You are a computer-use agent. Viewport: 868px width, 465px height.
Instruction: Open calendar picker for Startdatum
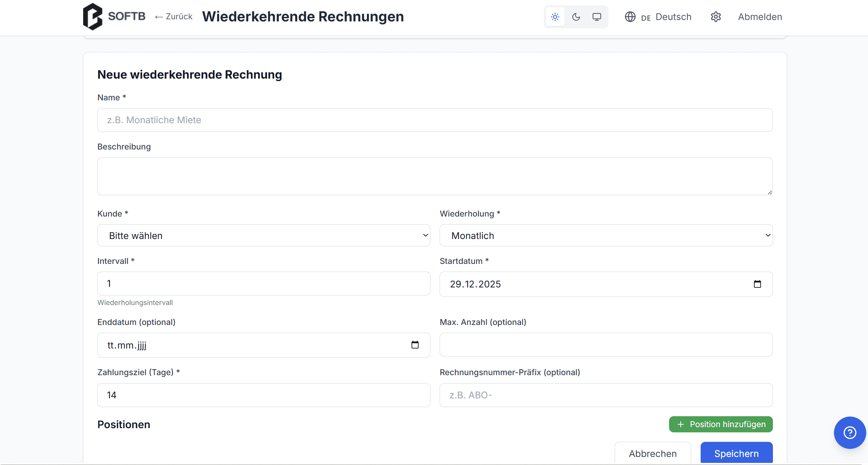point(757,284)
